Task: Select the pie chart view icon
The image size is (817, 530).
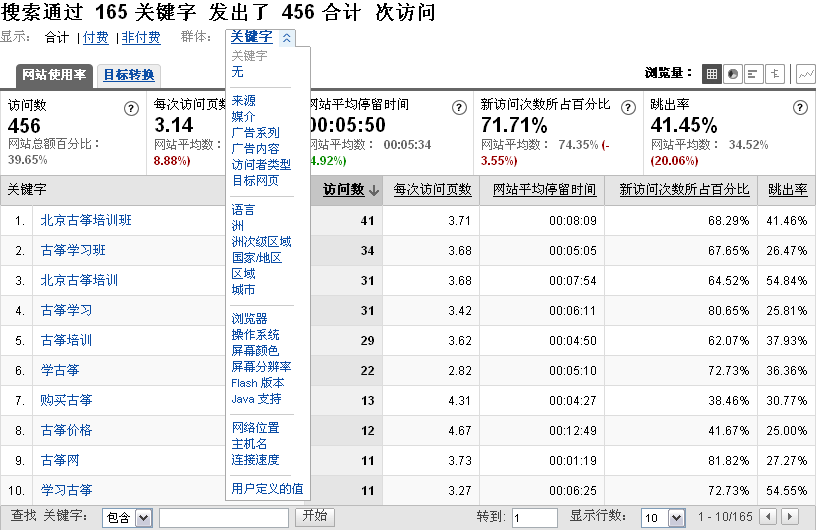Action: [x=732, y=74]
